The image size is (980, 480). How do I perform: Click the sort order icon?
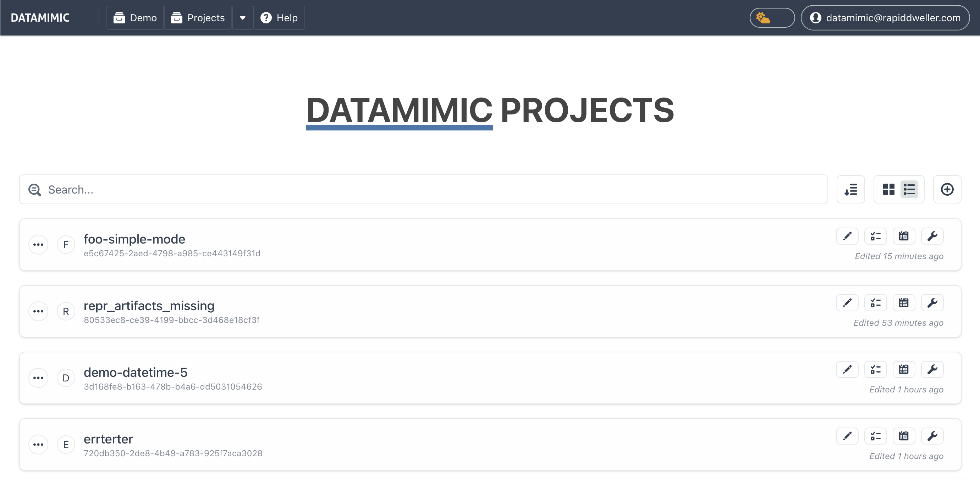pos(850,189)
